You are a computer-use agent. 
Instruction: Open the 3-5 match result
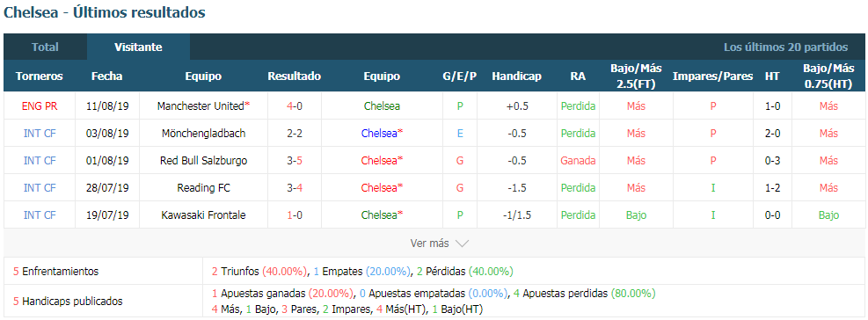[295, 161]
